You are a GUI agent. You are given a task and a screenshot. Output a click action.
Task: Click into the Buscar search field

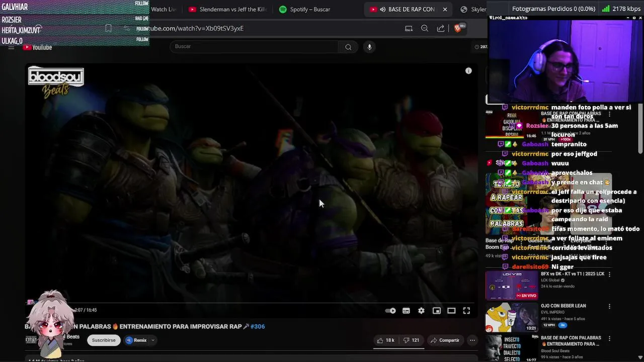[254, 47]
